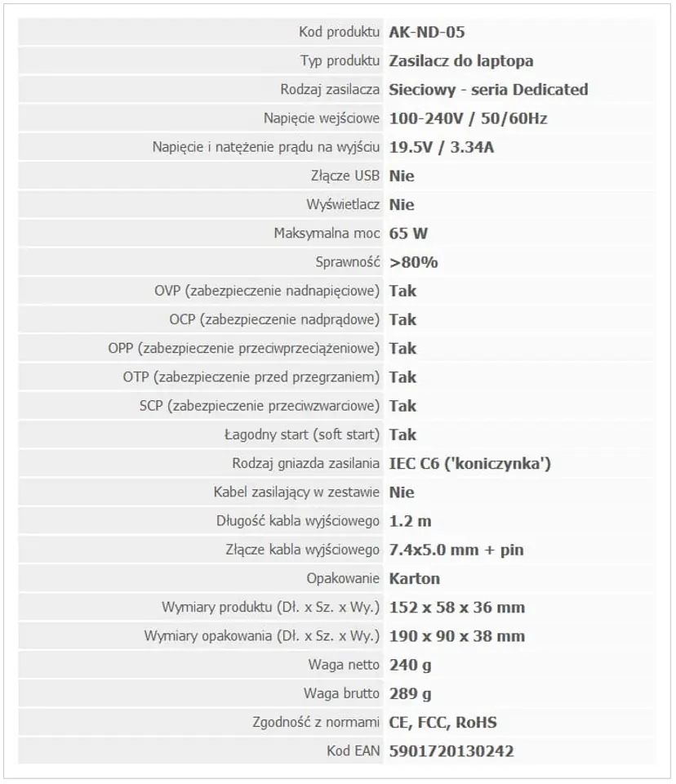The image size is (676, 784).
Task: Click the cable length value 1.2 m
Action: [410, 521]
